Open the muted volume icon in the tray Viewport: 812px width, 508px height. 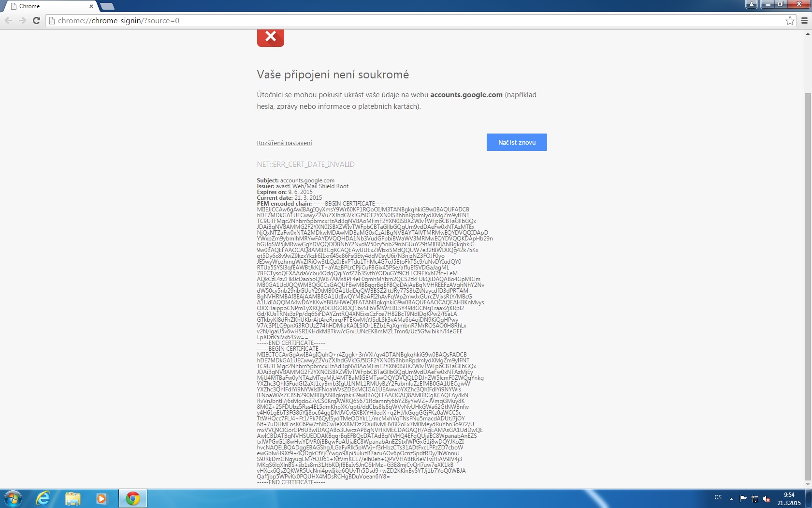767,499
